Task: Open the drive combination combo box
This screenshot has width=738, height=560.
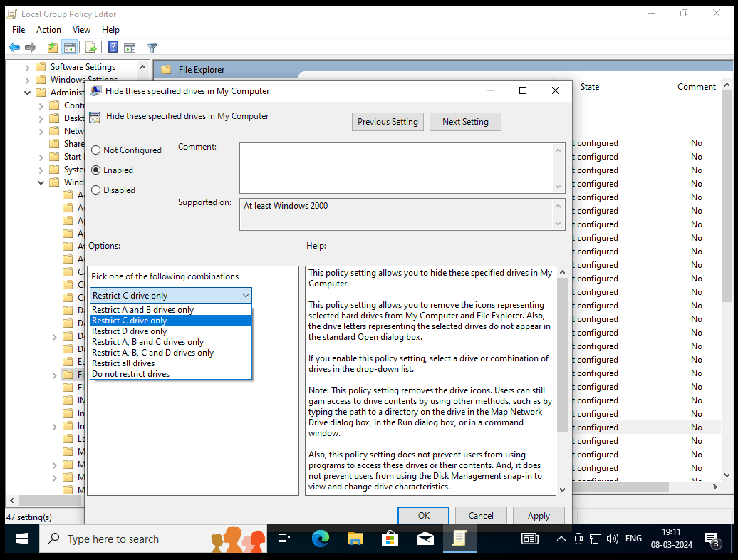Action: [x=171, y=296]
